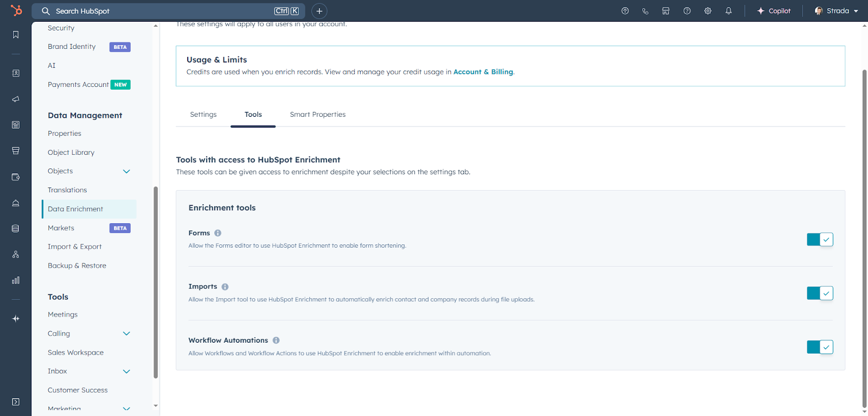Click the sidebar scrollbar thumb
Screen dimensions: 868x416
click(x=156, y=282)
